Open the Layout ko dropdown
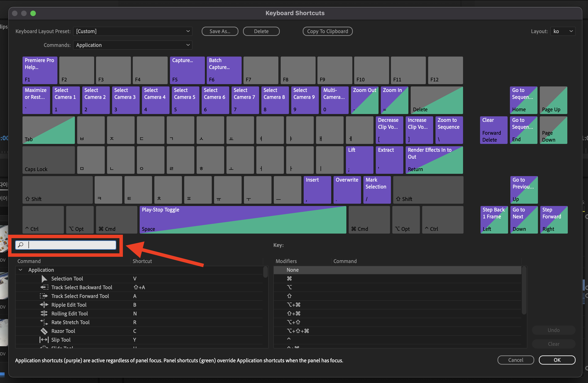 [x=563, y=31]
